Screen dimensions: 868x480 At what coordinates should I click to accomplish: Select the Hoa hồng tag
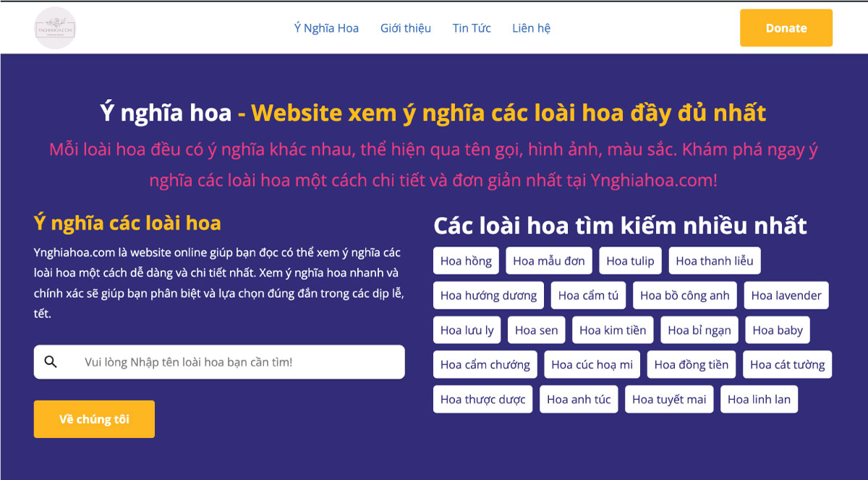[x=466, y=261]
